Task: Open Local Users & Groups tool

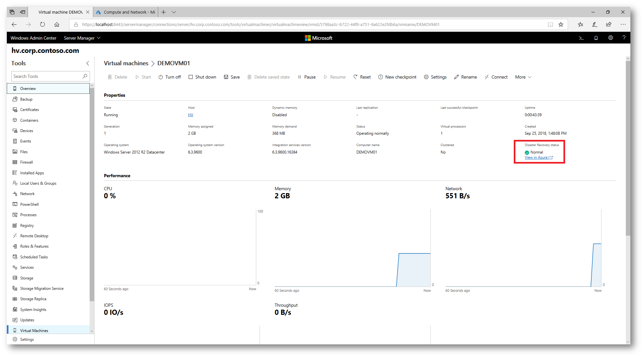Action: pyautogui.click(x=48, y=183)
